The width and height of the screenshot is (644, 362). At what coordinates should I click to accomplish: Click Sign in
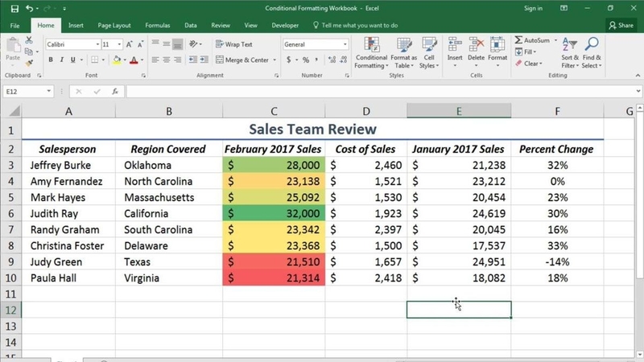pyautogui.click(x=533, y=8)
